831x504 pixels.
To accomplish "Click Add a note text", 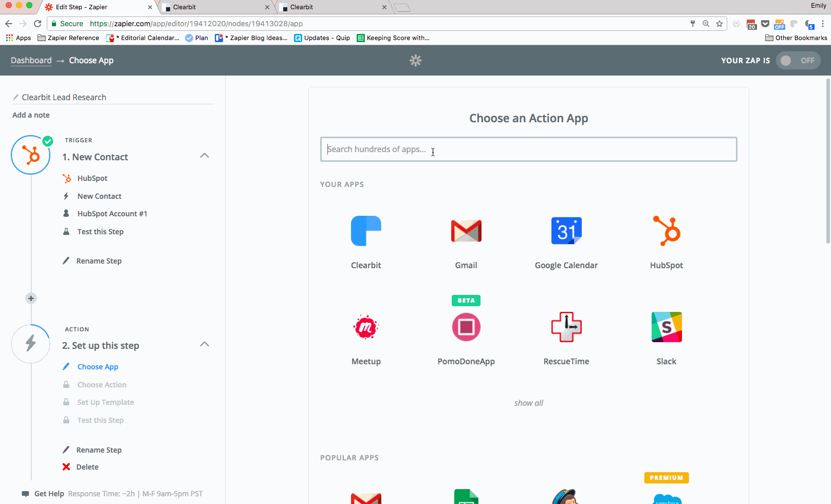I will click(x=31, y=115).
